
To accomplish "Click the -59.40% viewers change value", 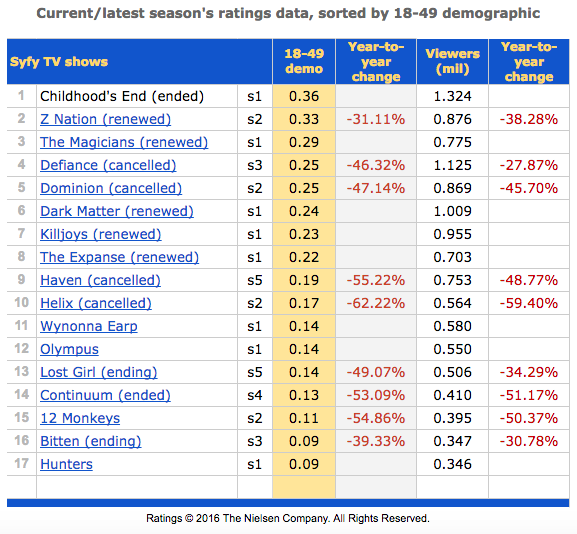I will click(529, 303).
